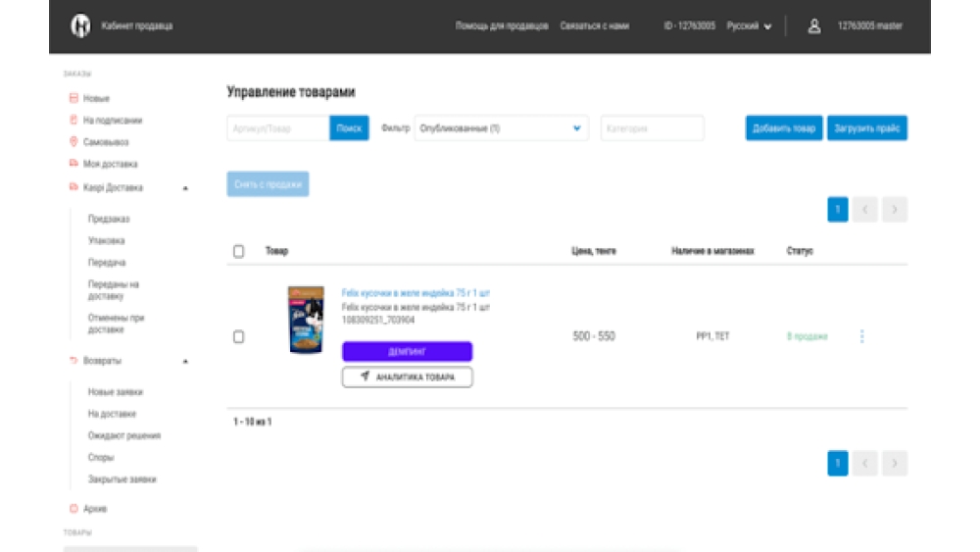Open the Felix кусочки в желе product link
This screenshot has height=552, width=980.
coord(416,292)
